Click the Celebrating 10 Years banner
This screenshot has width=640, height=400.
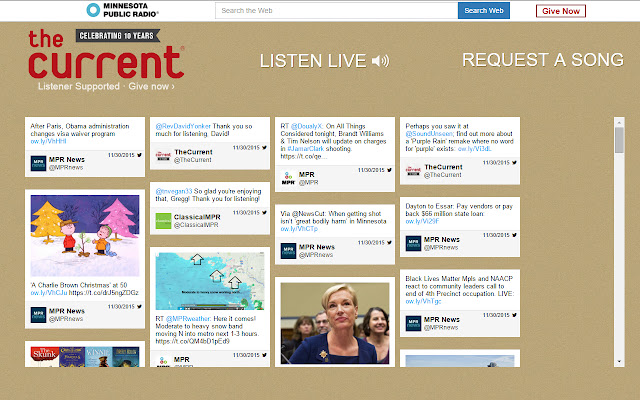coord(117,36)
